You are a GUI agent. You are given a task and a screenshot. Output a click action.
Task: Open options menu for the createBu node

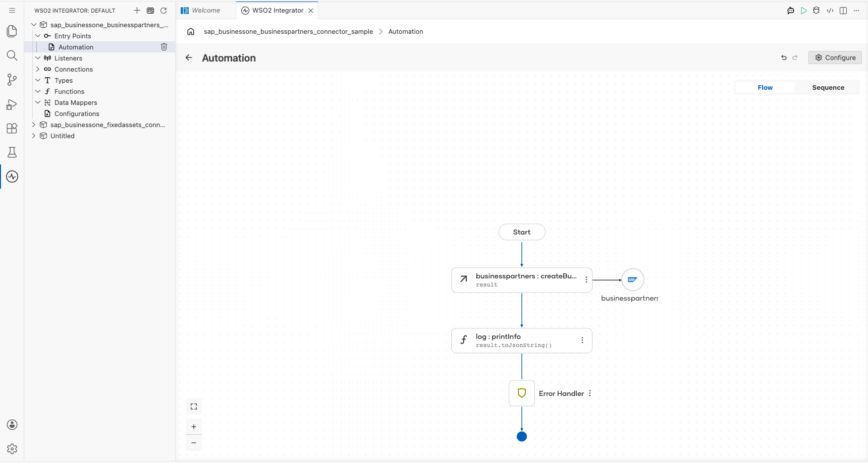(586, 280)
